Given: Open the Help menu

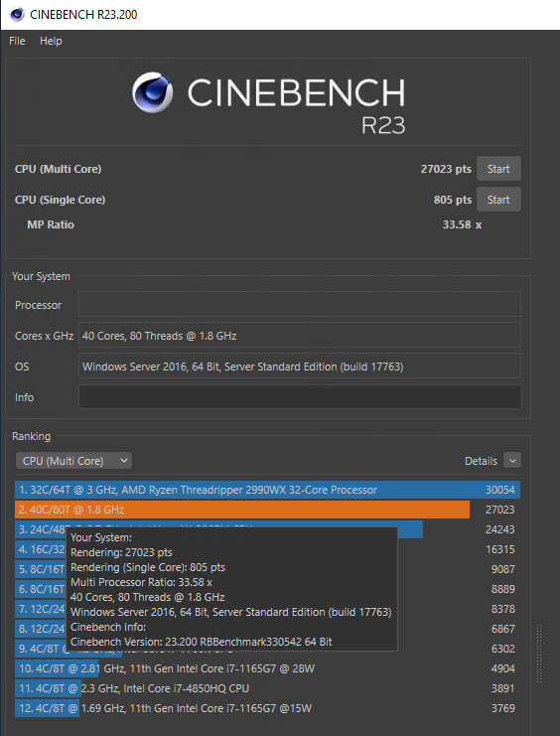Looking at the screenshot, I should point(51,41).
